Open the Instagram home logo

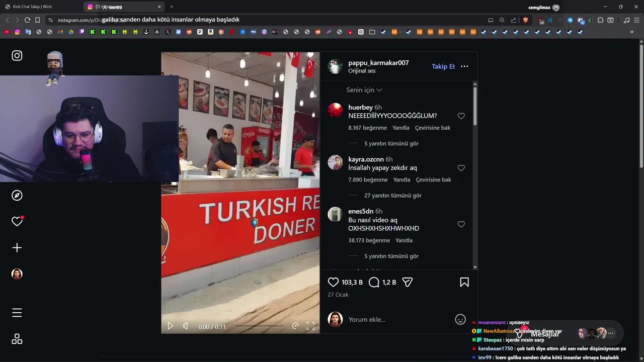coord(17,56)
